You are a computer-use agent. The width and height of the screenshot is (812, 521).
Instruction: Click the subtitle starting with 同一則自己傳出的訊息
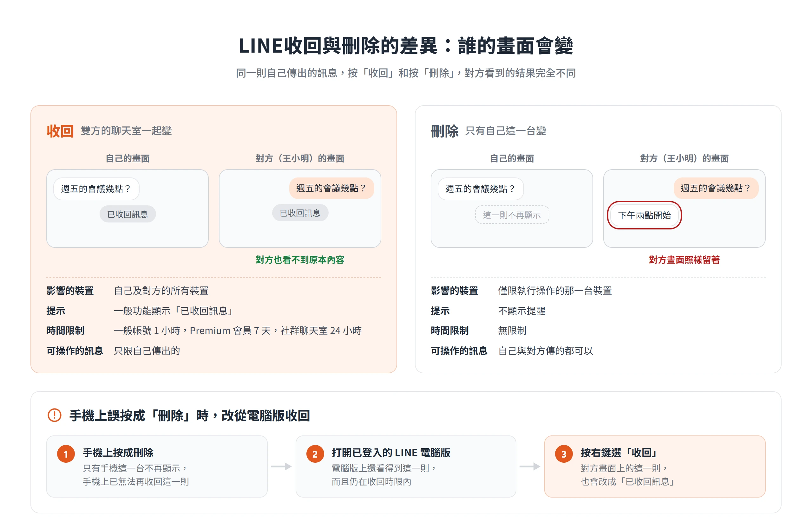[406, 73]
